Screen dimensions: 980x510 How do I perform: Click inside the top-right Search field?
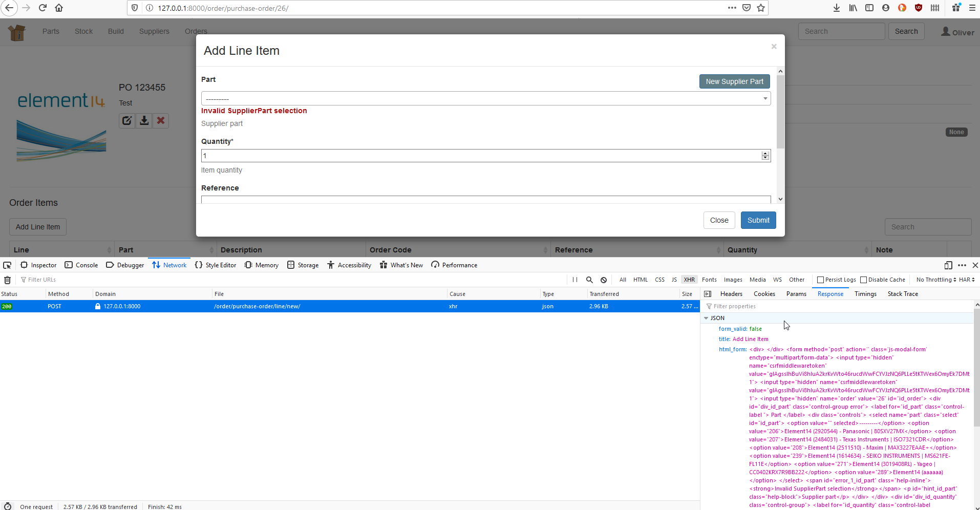point(841,31)
